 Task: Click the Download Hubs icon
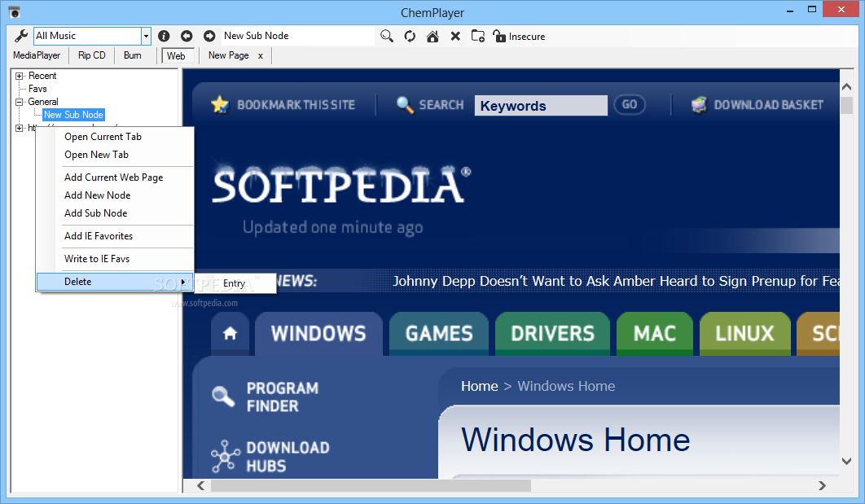225,456
